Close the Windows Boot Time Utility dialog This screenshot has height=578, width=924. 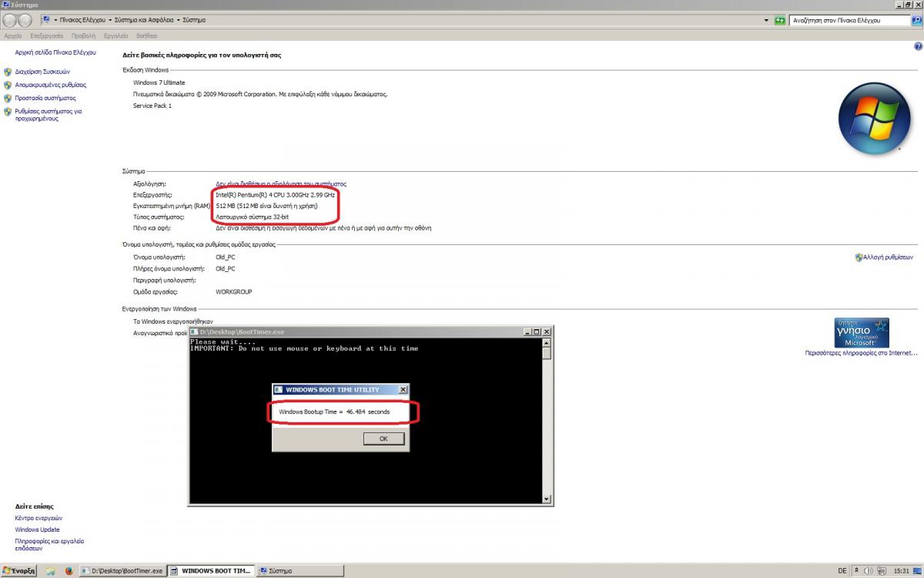click(x=403, y=390)
